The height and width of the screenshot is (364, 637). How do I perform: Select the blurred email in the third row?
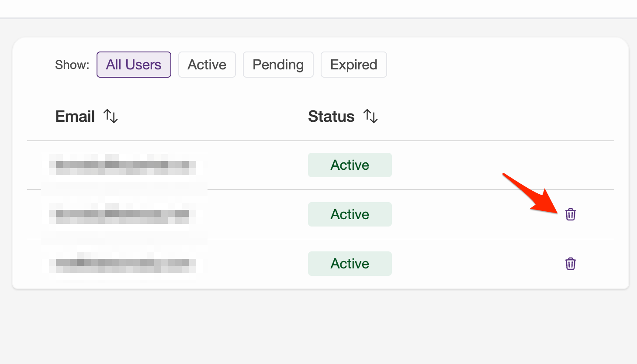(x=122, y=263)
